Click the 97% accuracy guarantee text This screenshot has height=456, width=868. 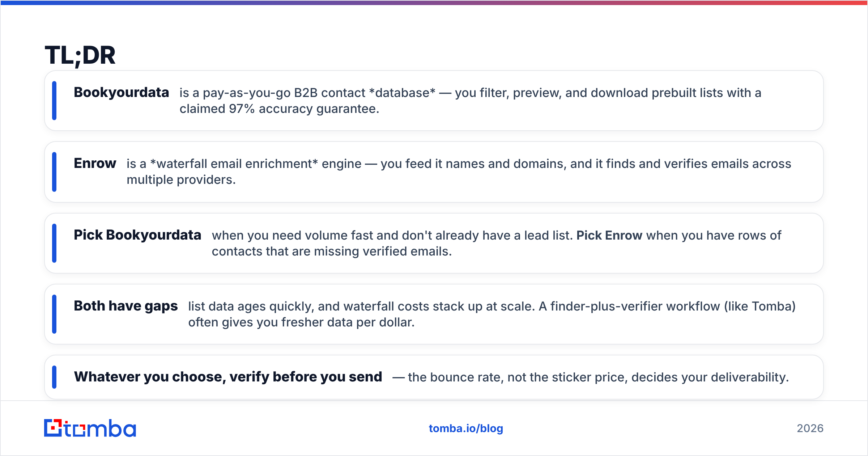click(x=304, y=109)
